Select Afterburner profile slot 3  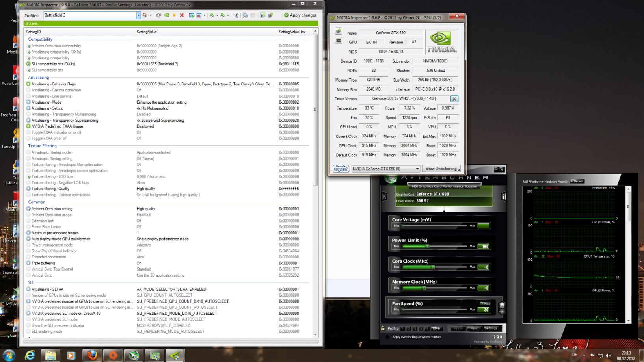pyautogui.click(x=415, y=329)
